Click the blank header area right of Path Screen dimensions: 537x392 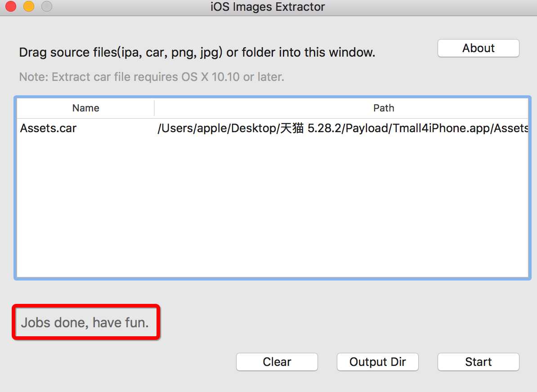[462, 108]
